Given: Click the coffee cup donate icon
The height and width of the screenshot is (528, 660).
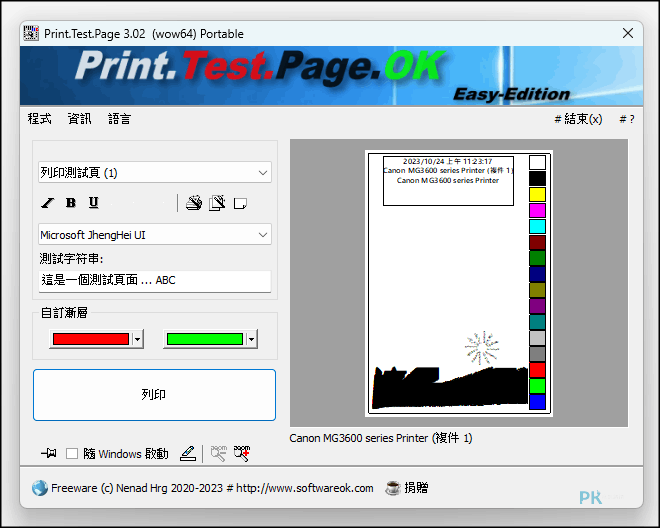Looking at the screenshot, I should pyautogui.click(x=393, y=488).
